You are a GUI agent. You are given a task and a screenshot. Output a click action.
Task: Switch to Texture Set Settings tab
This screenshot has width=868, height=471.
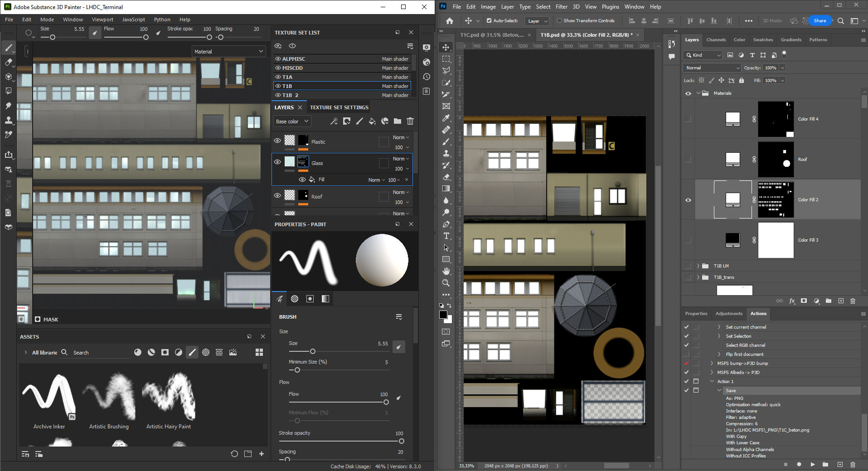339,107
